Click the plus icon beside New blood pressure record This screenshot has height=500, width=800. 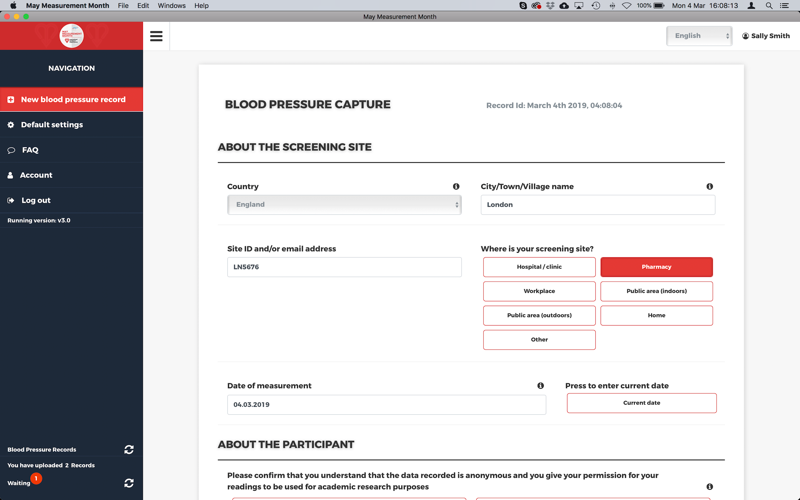pyautogui.click(x=11, y=99)
